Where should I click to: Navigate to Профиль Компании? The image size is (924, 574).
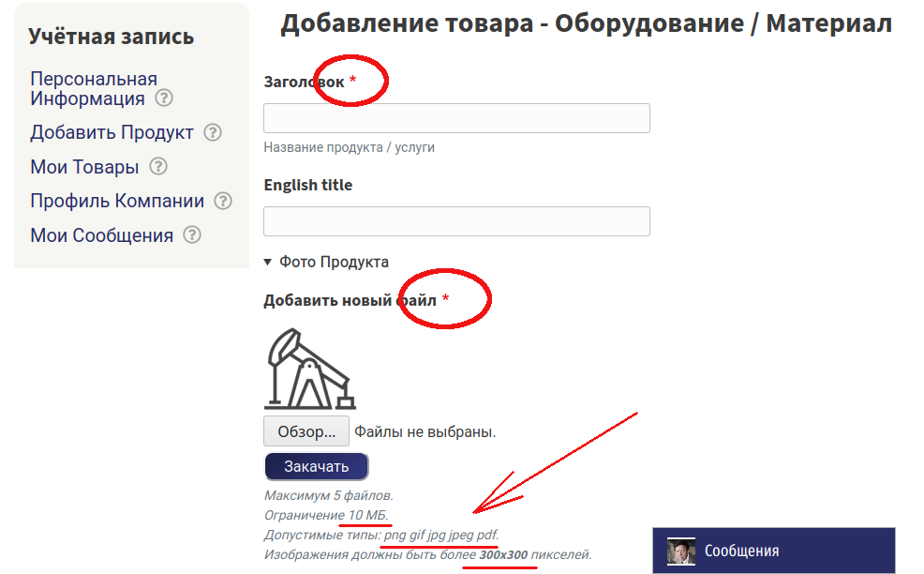coord(117,201)
